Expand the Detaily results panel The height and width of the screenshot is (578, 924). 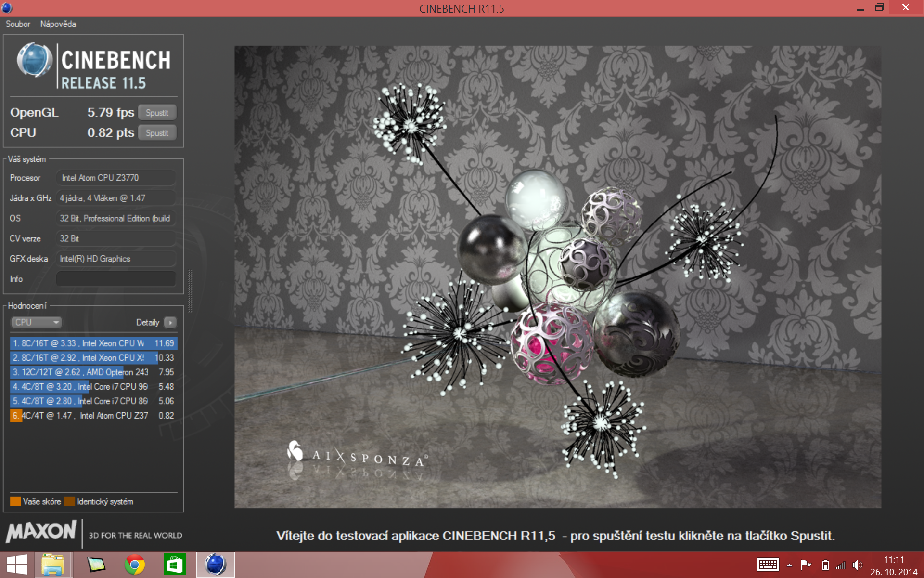[170, 322]
